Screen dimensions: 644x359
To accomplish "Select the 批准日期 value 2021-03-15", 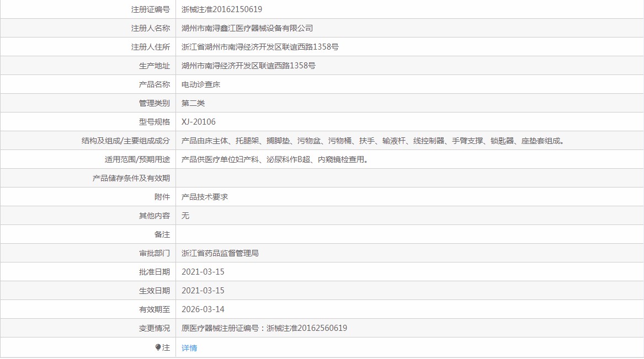I will coord(203,272).
